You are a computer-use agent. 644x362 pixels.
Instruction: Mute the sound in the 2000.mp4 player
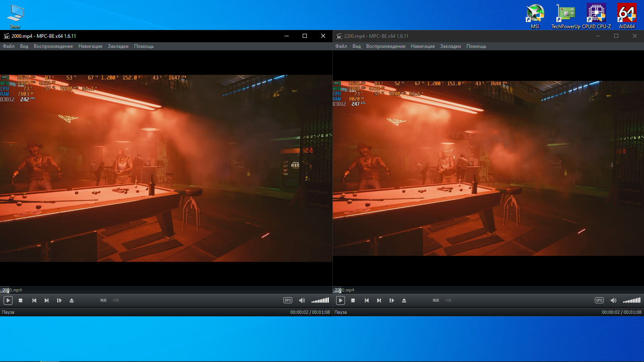[302, 300]
